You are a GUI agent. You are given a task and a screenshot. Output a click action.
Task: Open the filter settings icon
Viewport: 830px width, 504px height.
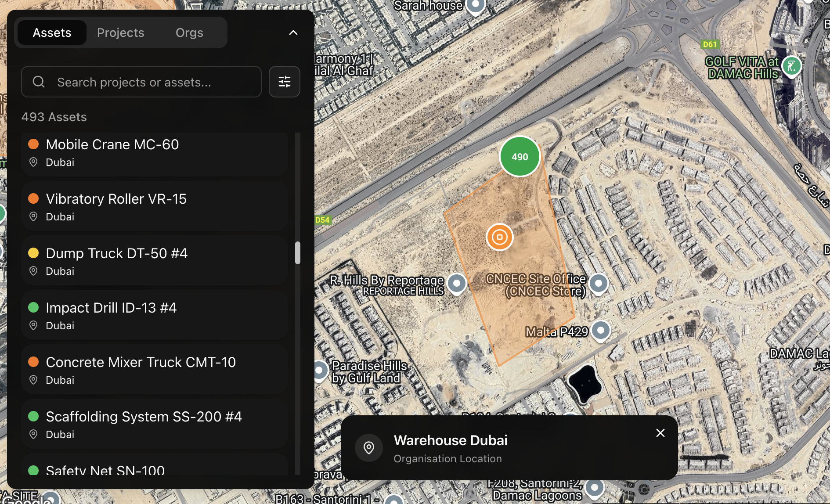click(x=284, y=82)
